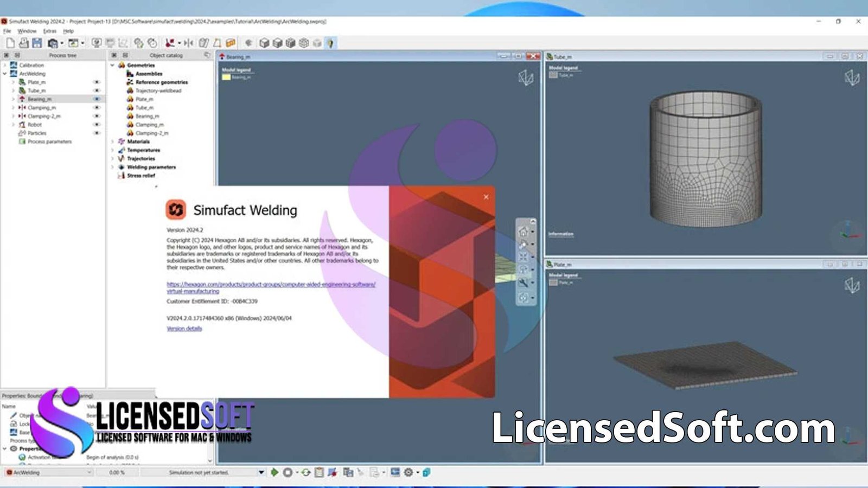
Task: Click the gray Tube_m legend color swatch
Action: tap(553, 75)
